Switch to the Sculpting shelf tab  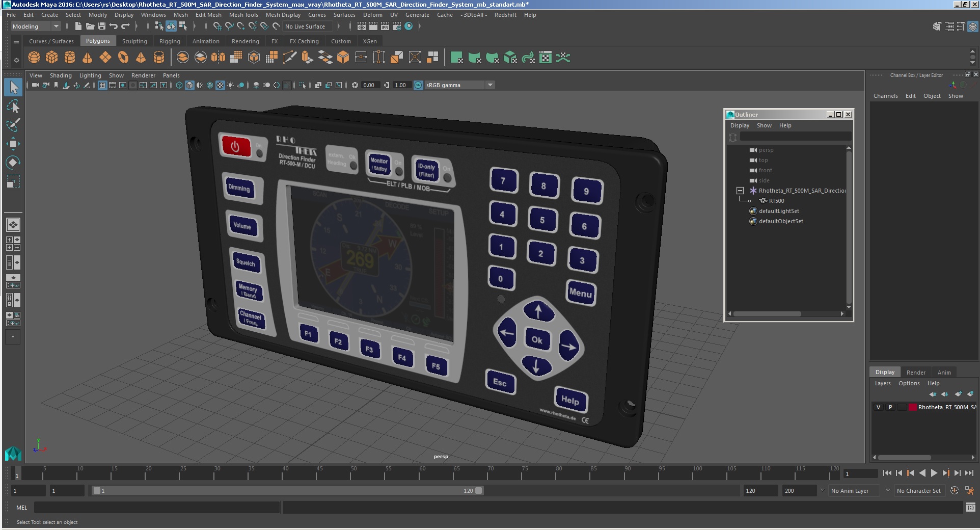(134, 41)
